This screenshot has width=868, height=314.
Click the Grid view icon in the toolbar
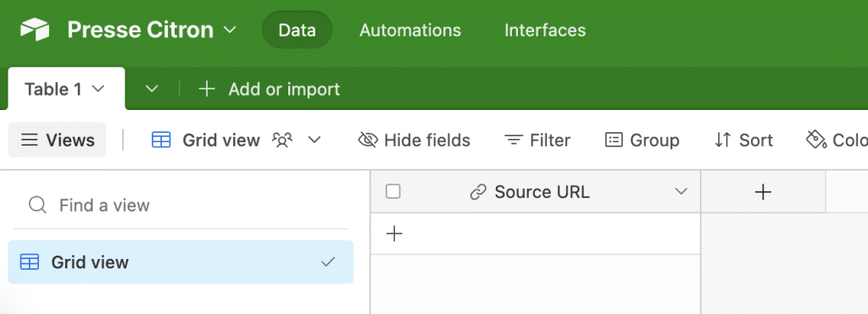(161, 140)
